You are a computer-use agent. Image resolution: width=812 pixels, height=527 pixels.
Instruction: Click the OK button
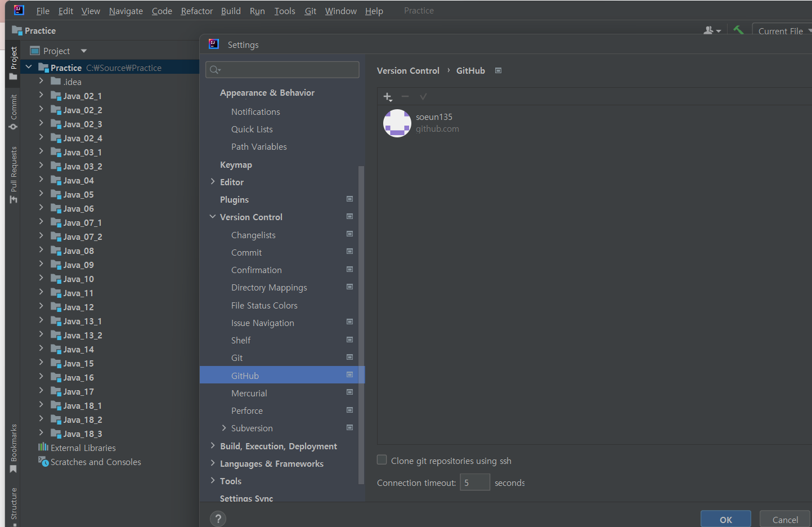726,519
